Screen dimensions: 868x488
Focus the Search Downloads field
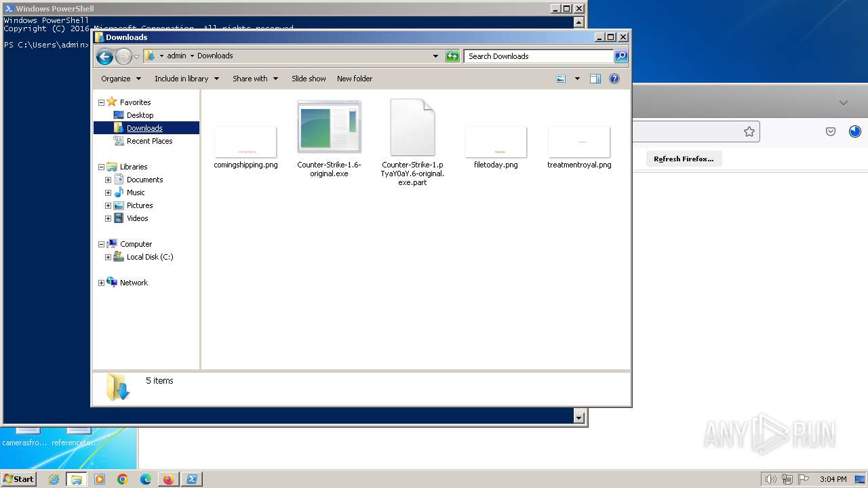point(539,56)
